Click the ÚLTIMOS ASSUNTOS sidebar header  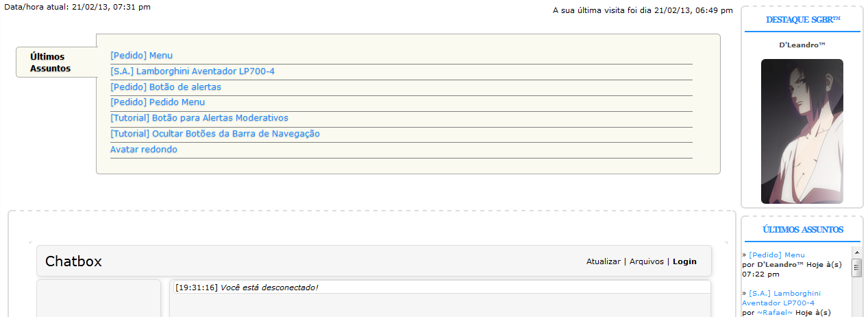803,230
